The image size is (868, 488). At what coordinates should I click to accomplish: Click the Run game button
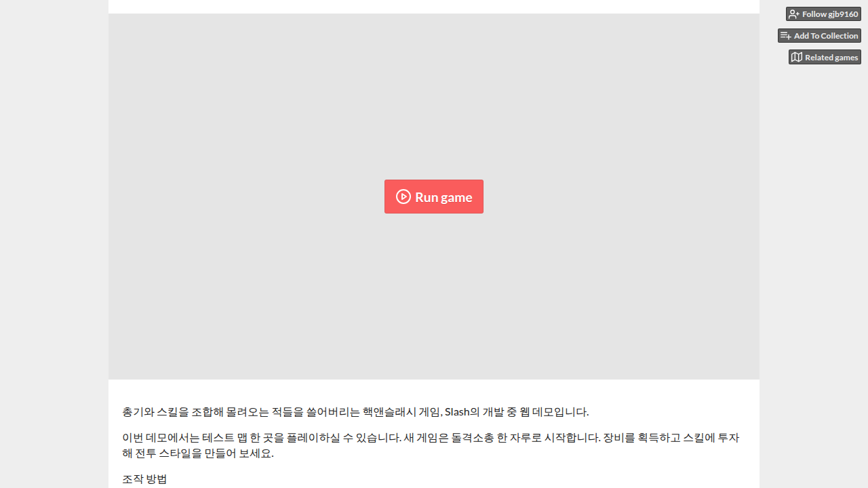click(x=434, y=197)
